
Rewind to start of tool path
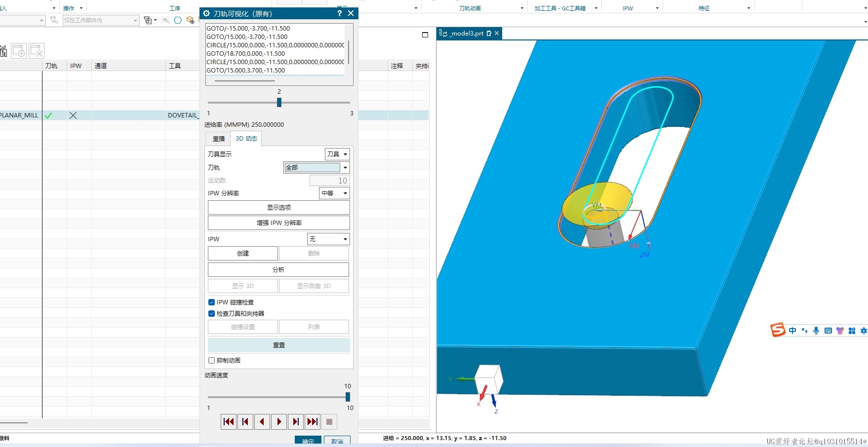coord(229,421)
